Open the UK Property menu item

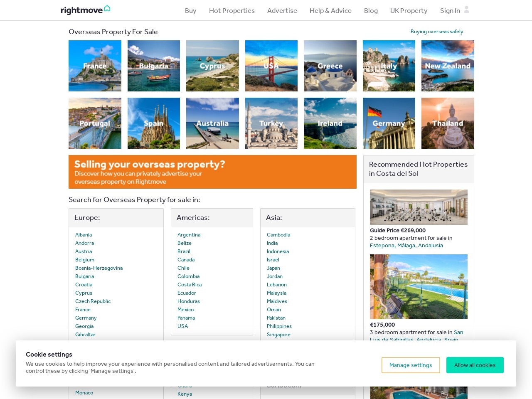click(409, 10)
